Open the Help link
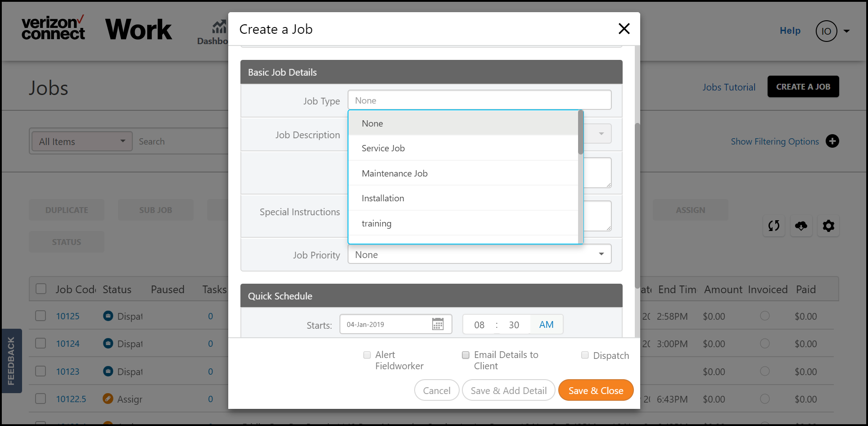Viewport: 868px width, 426px height. (790, 31)
